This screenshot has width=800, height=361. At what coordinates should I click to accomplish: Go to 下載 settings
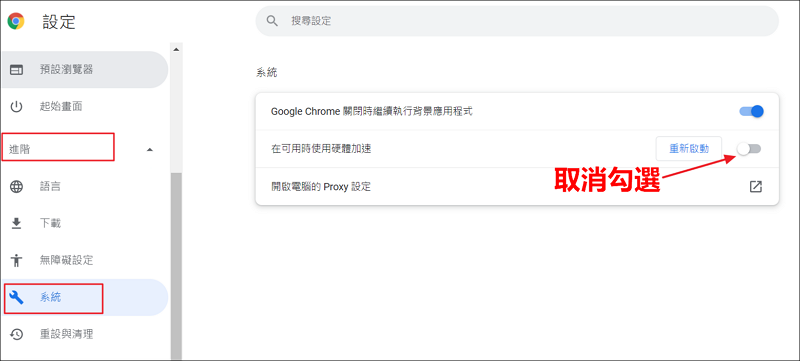[x=85, y=223]
